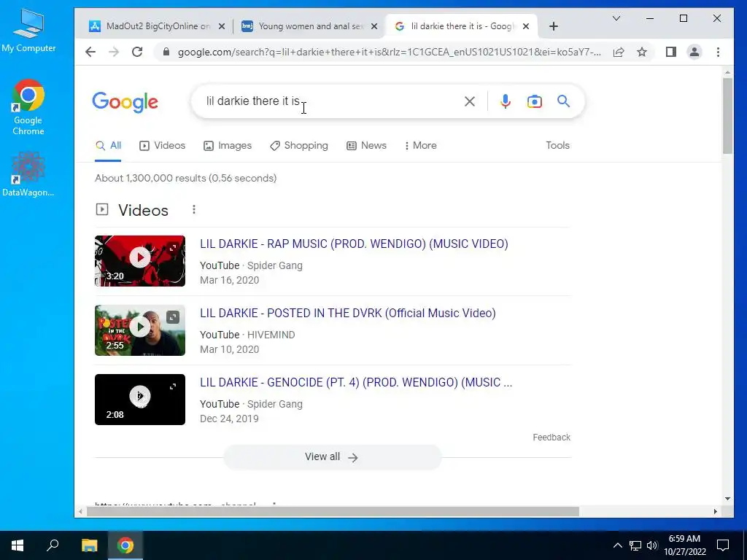Open LIL DARKIE - RAP MUSIC video link
This screenshot has height=560, width=747.
click(x=354, y=244)
